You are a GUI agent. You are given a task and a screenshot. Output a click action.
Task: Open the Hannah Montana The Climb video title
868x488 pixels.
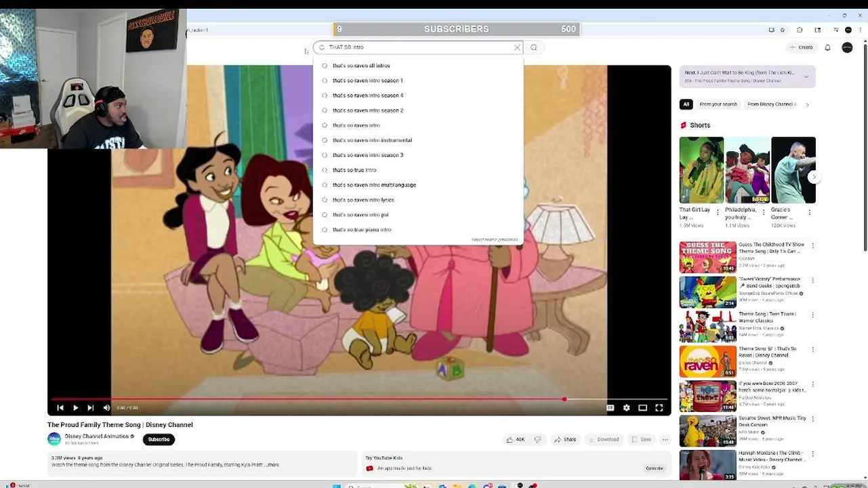tap(772, 456)
